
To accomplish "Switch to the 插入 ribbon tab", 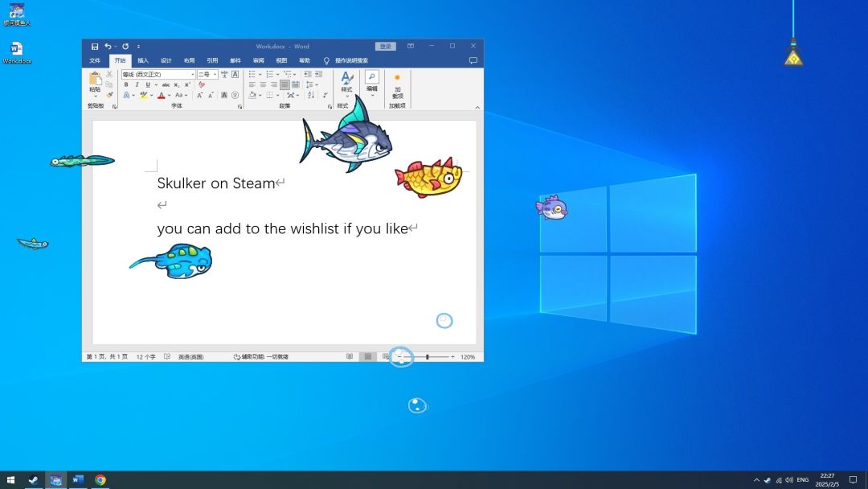I will [x=143, y=60].
